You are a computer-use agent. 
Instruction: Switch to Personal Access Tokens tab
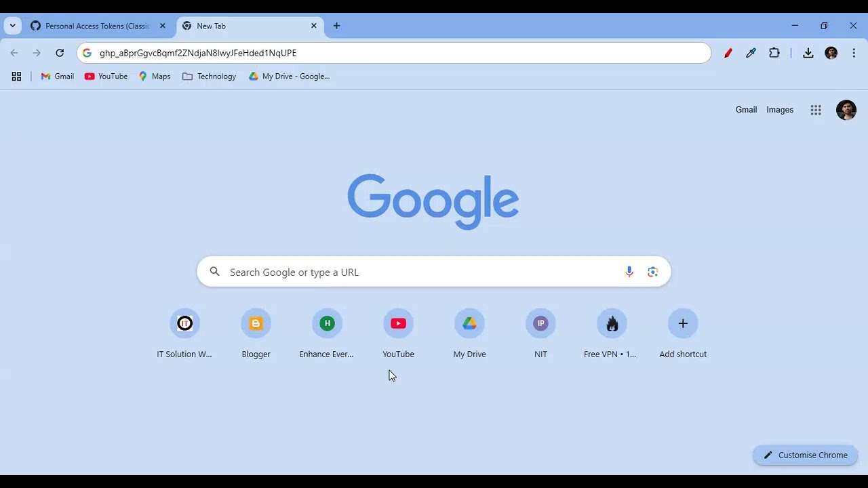pos(98,26)
